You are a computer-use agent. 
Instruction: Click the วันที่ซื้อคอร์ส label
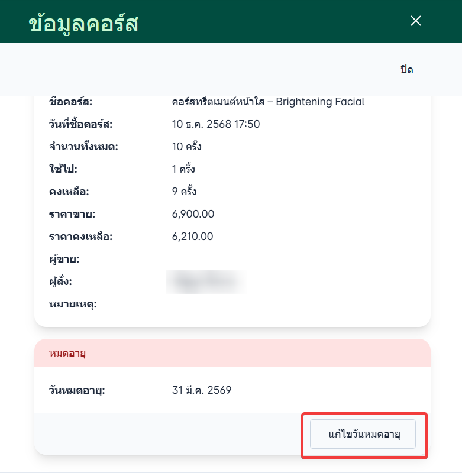click(80, 124)
